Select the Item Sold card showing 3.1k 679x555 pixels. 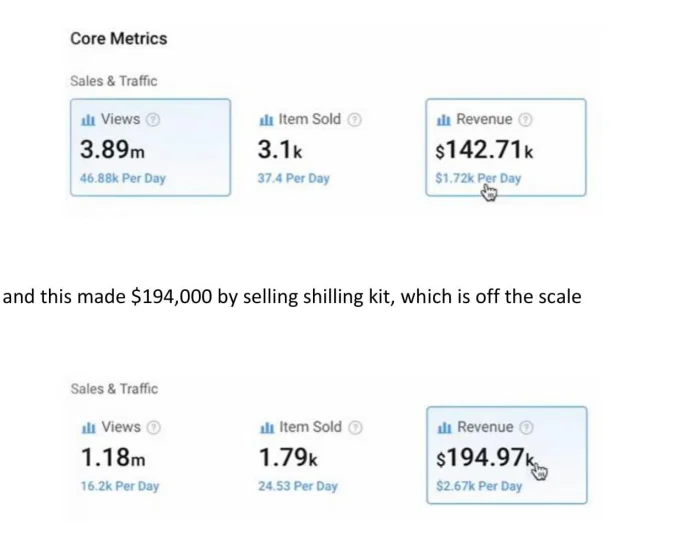click(328, 147)
